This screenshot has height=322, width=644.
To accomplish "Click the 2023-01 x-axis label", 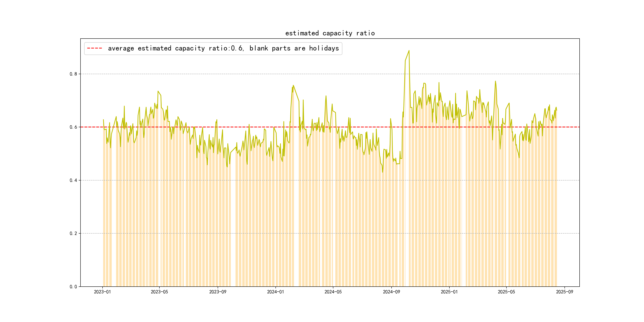I will click(102, 292).
